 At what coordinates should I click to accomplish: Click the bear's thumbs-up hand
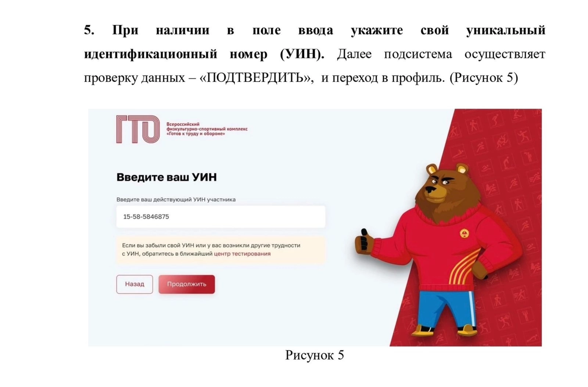[363, 241]
